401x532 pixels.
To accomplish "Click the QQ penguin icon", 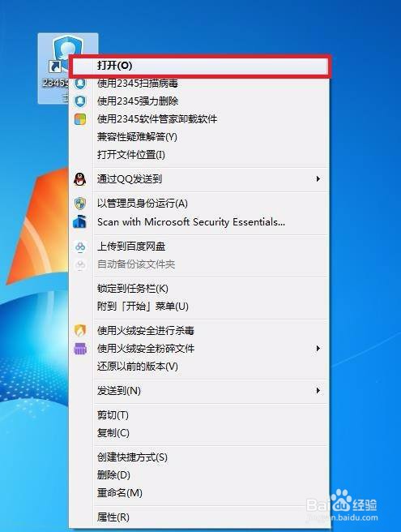I will pyautogui.click(x=80, y=179).
